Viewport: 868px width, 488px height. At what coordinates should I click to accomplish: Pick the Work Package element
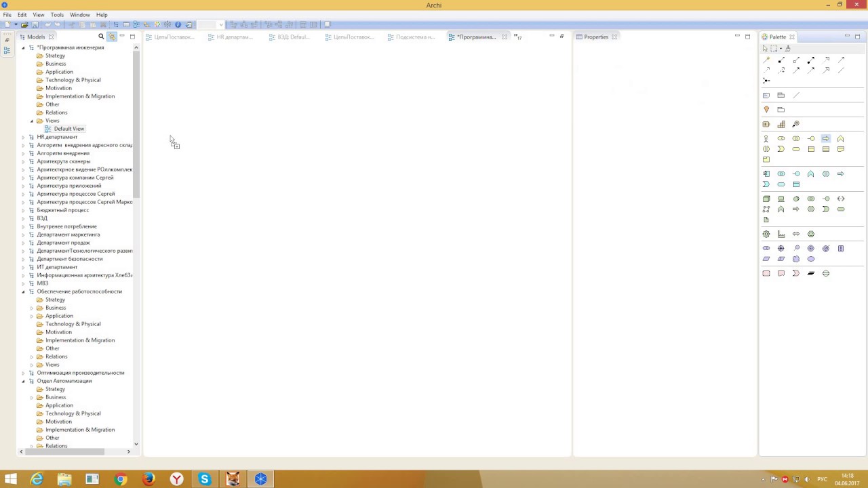766,273
